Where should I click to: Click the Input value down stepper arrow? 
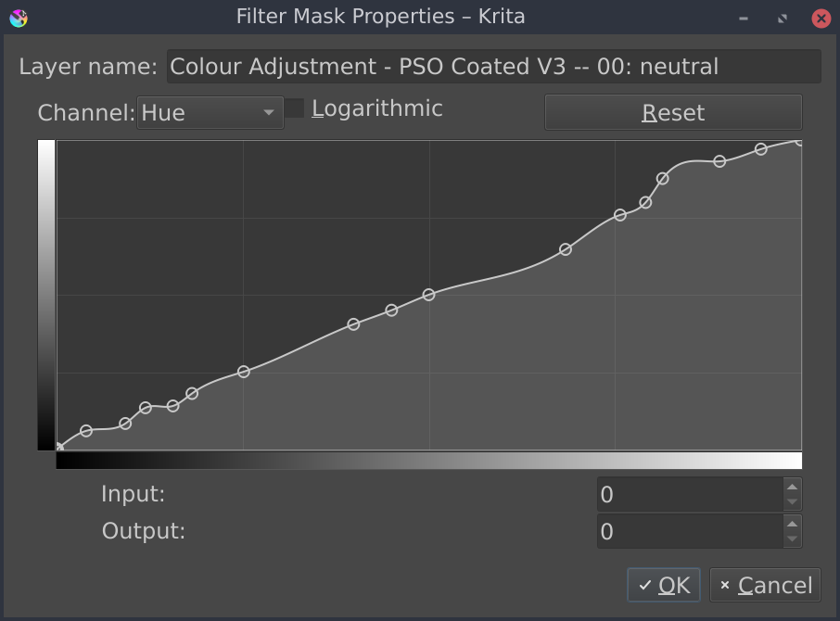coord(792,503)
